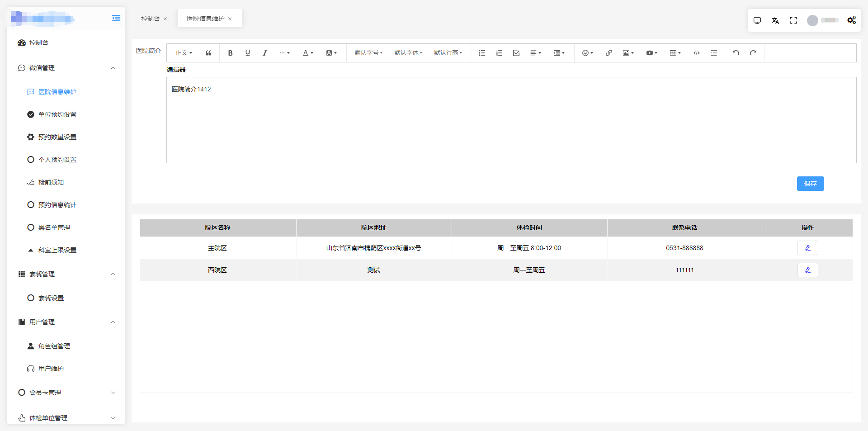
Task: Insert a bulleted list
Action: (x=482, y=53)
